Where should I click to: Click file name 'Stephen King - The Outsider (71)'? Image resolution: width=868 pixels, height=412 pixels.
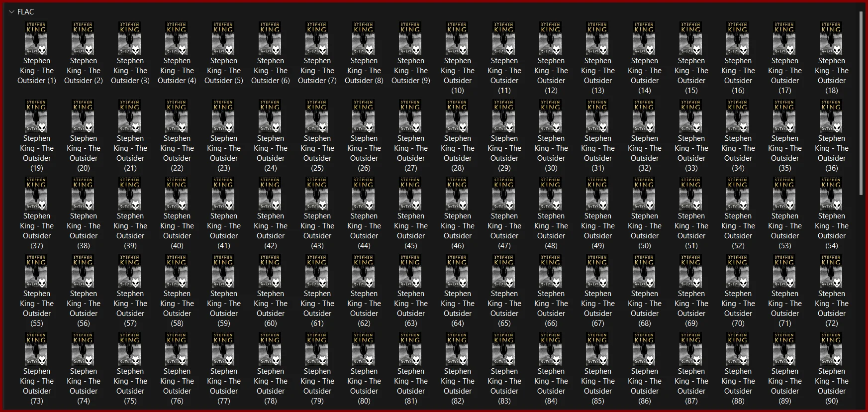(785, 309)
